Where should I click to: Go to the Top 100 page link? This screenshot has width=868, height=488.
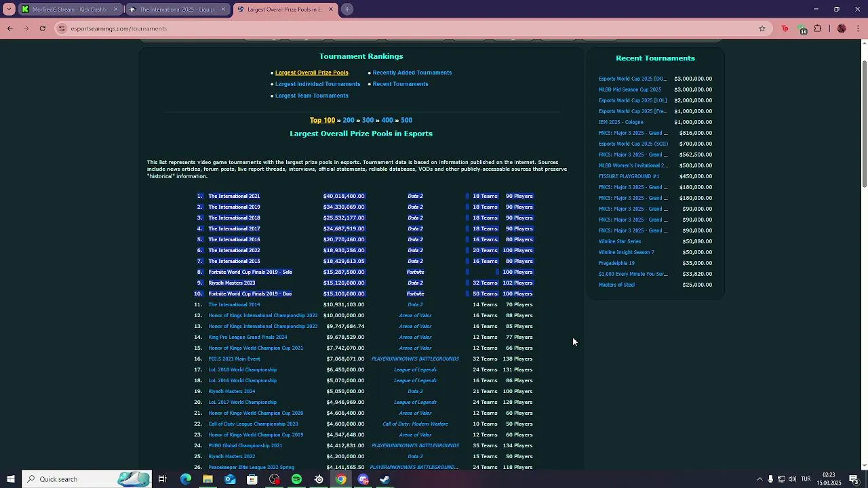point(322,120)
